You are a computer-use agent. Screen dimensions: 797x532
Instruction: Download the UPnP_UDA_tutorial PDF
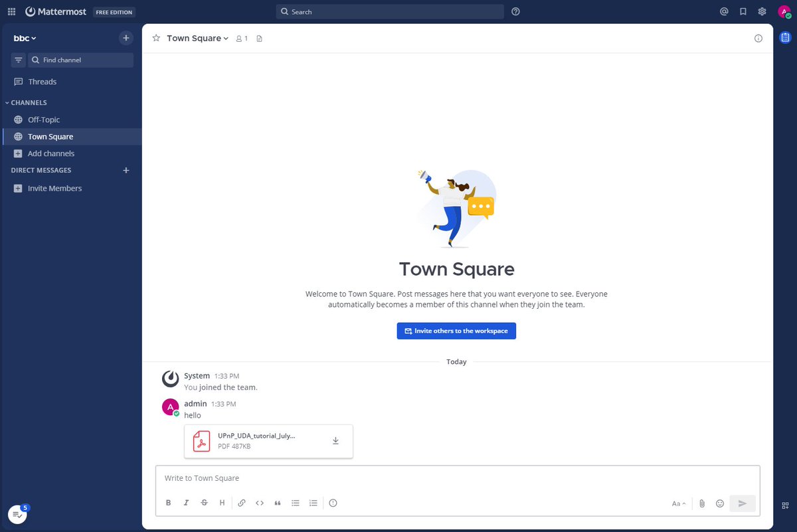(335, 441)
